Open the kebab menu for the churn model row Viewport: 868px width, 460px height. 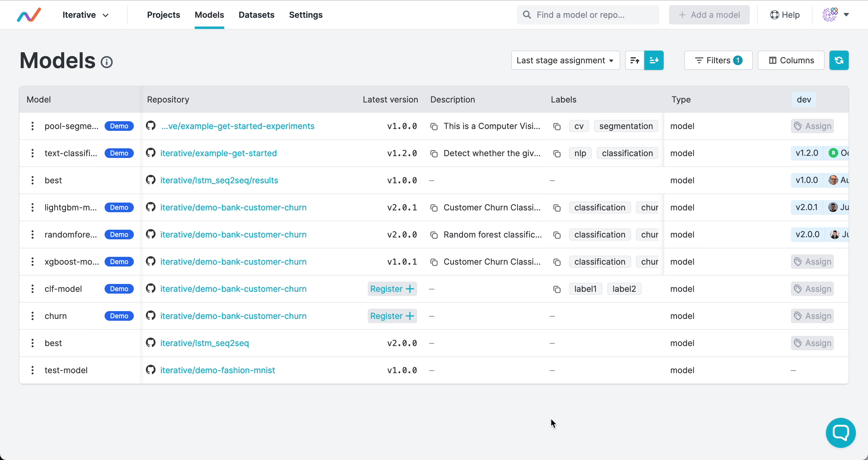(x=32, y=316)
